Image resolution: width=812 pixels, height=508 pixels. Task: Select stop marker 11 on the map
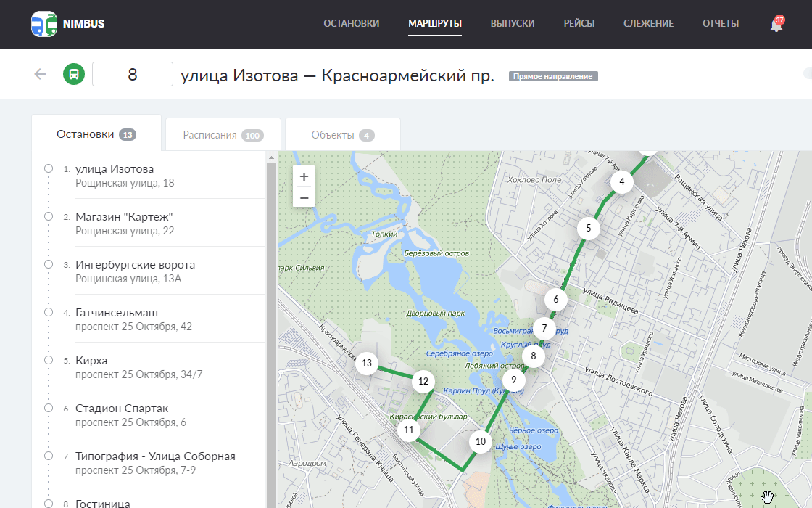(x=409, y=430)
